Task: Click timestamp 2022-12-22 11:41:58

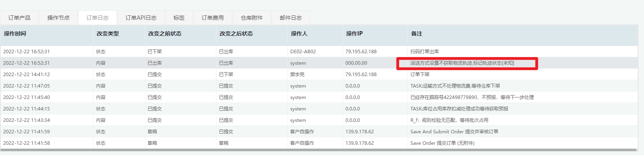Action: pyautogui.click(x=26, y=143)
